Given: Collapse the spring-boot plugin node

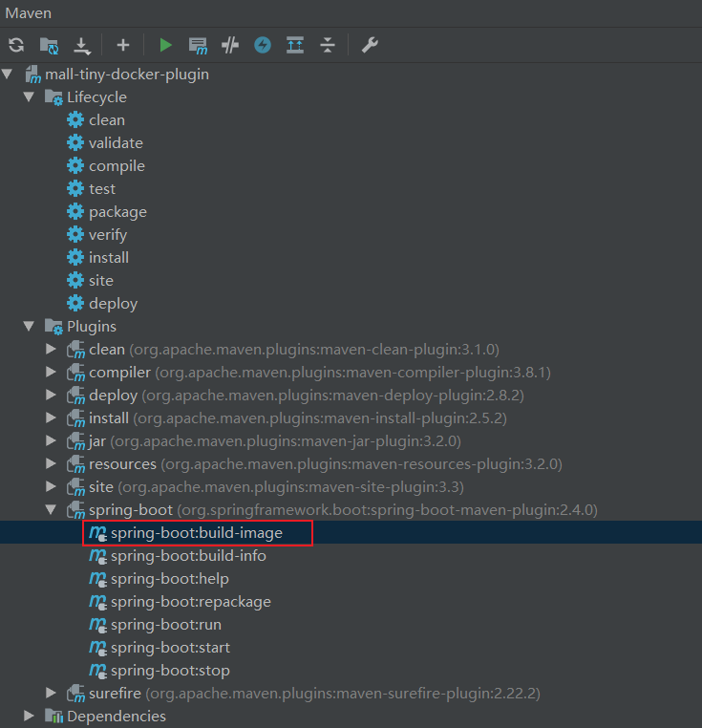Looking at the screenshot, I should click(x=51, y=509).
